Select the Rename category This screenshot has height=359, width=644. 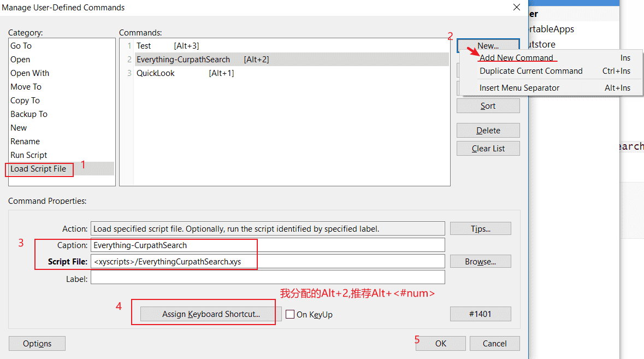point(62,142)
